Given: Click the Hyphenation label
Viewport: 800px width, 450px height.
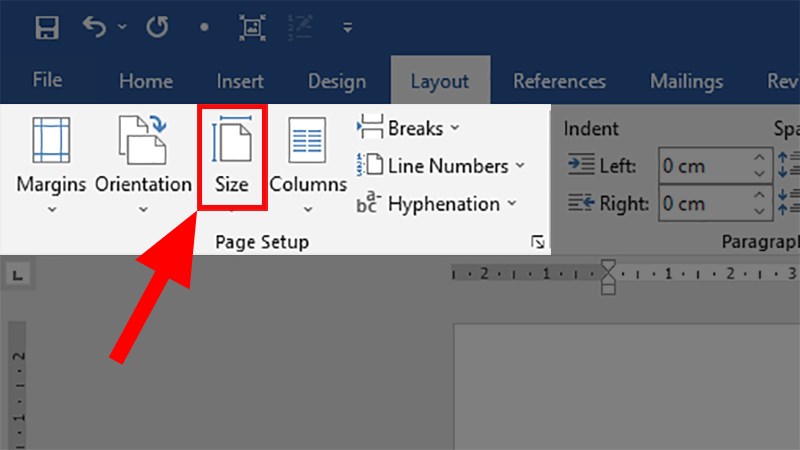Looking at the screenshot, I should 444,204.
